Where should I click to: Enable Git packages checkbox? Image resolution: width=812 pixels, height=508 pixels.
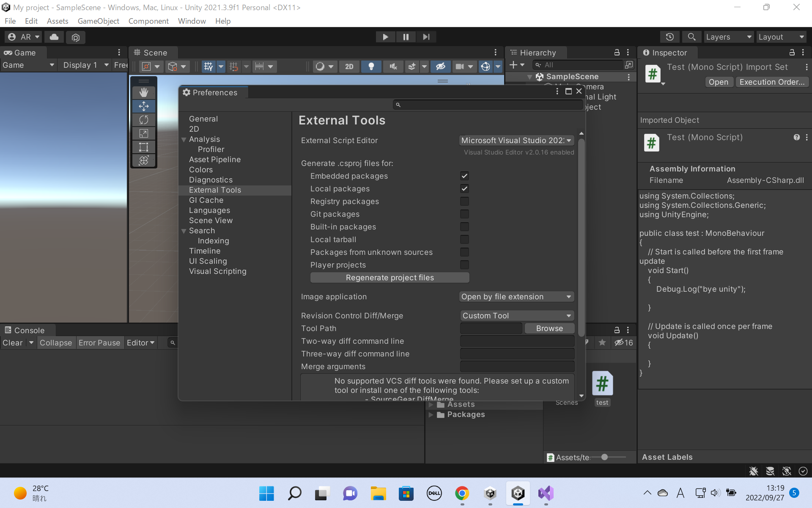tap(464, 214)
